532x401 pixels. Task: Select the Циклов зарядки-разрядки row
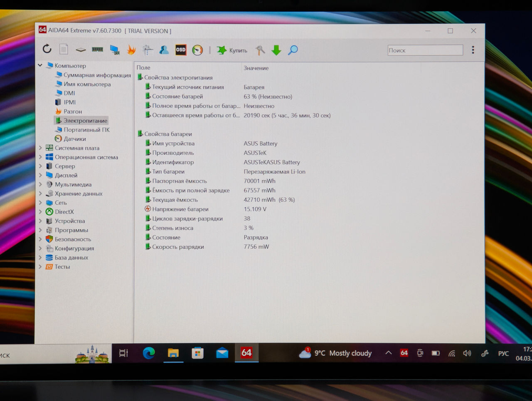click(x=310, y=218)
